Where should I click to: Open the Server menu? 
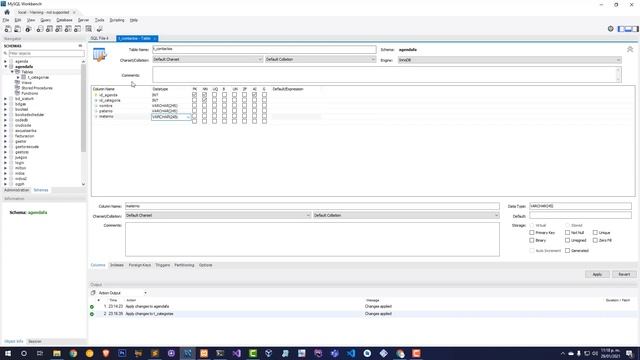pos(83,20)
